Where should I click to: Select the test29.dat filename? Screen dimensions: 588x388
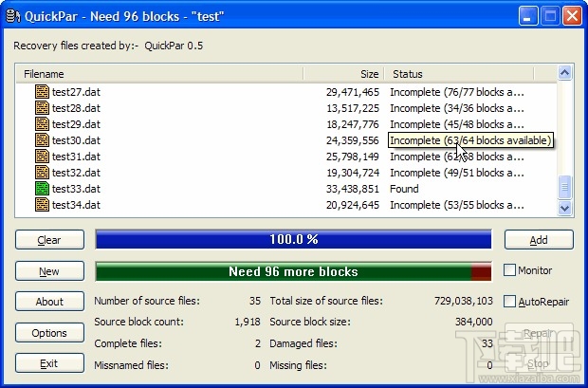coord(76,124)
